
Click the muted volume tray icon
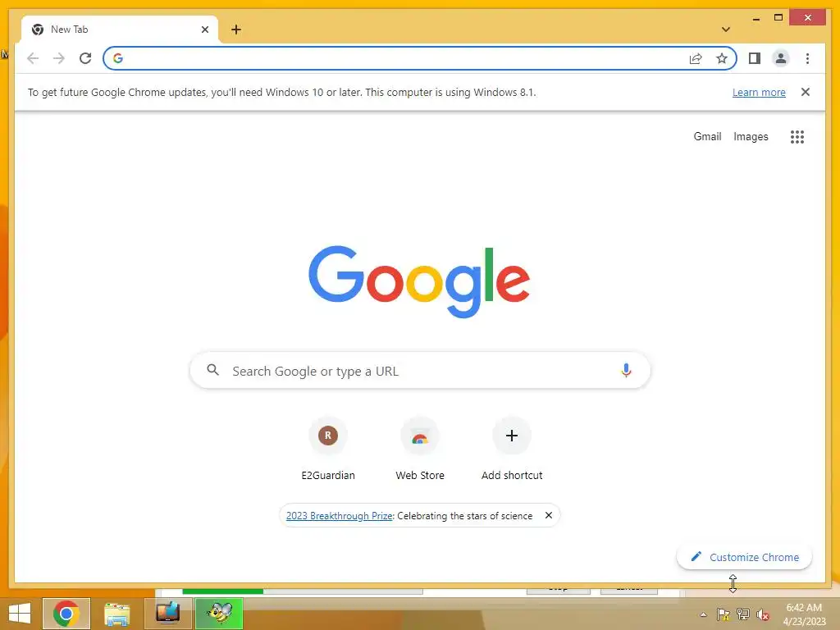(x=762, y=614)
